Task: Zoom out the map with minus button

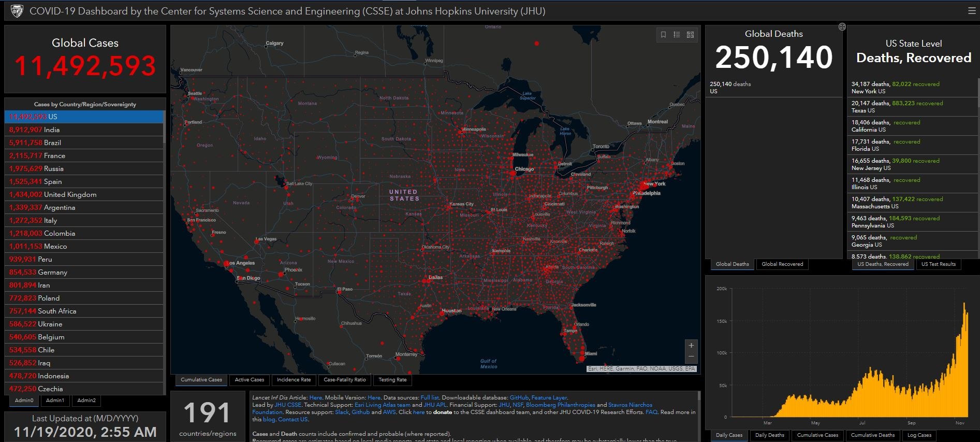Action: 691,357
